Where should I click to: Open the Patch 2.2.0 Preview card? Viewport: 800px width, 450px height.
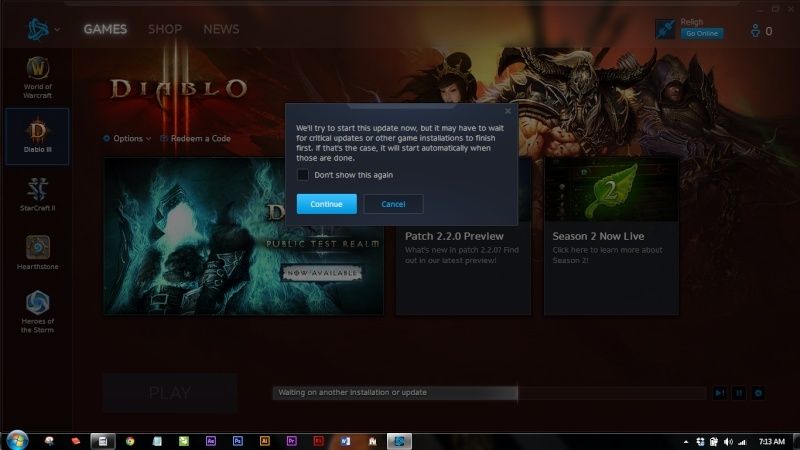[463, 269]
